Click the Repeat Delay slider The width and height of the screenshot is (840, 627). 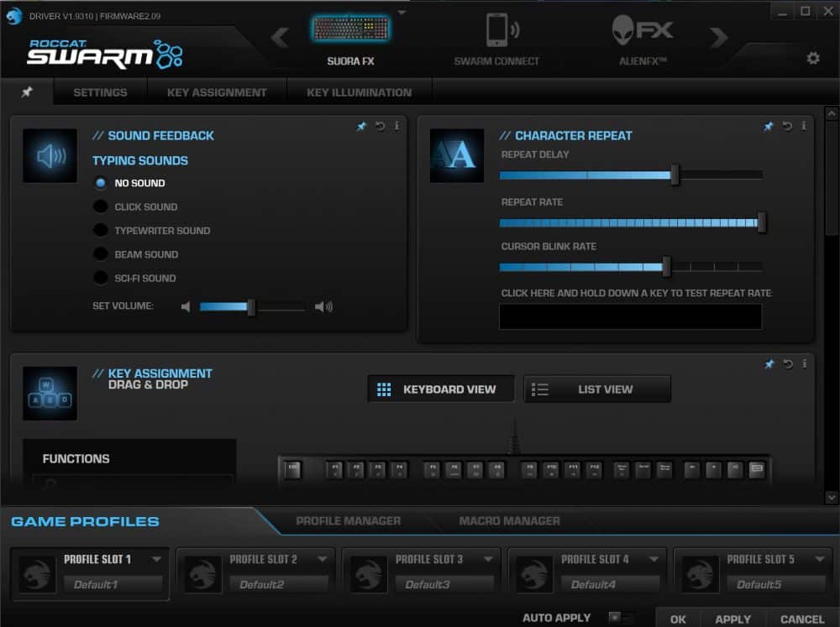pos(631,175)
